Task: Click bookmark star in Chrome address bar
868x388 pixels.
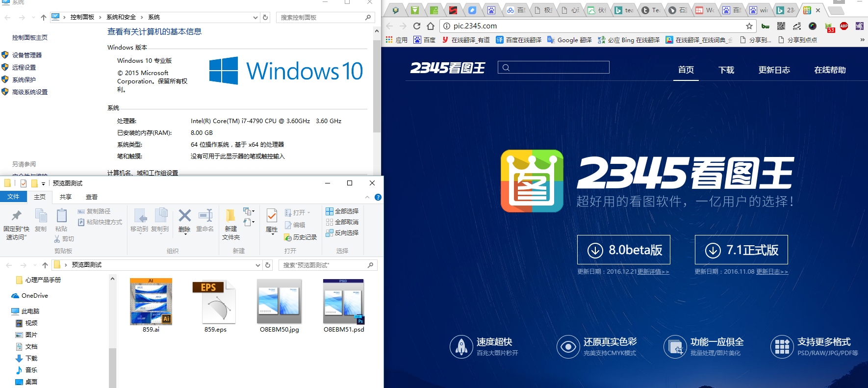Action: (x=749, y=26)
